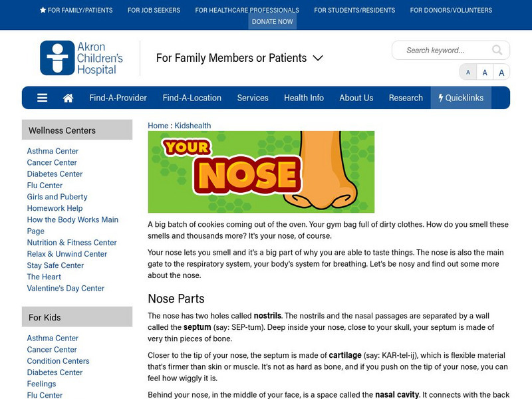Expand the For Family Members or Patients dropdown

point(239,58)
